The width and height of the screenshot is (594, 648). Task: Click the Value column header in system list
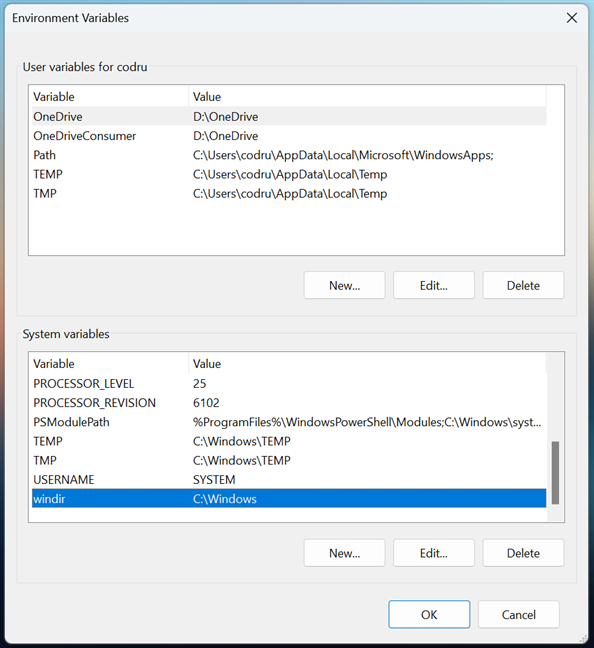tap(367, 364)
